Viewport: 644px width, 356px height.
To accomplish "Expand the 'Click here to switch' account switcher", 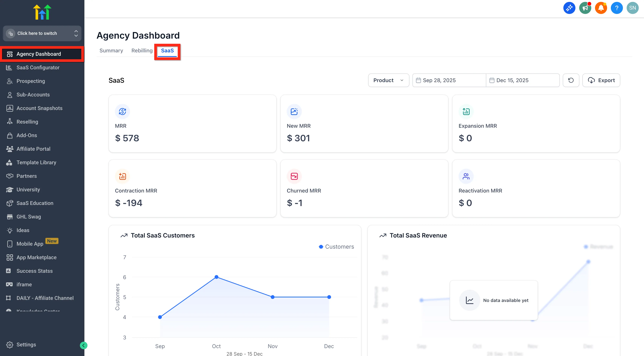I will pyautogui.click(x=42, y=33).
